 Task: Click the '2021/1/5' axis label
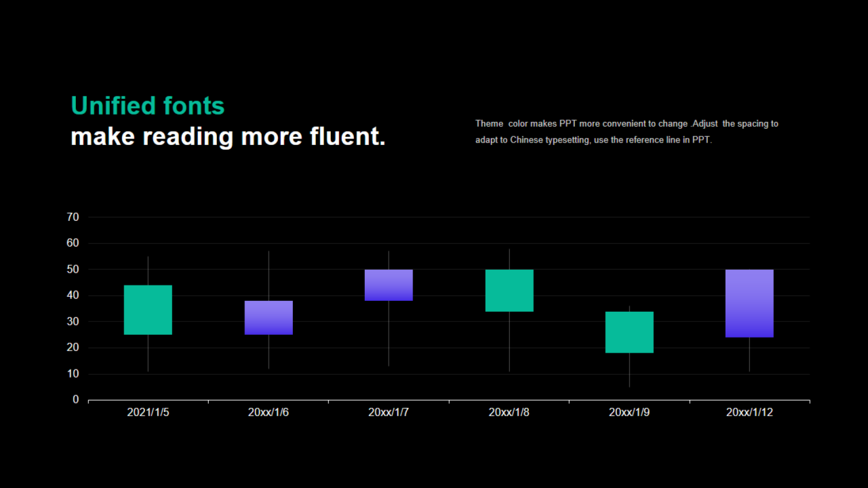[148, 412]
